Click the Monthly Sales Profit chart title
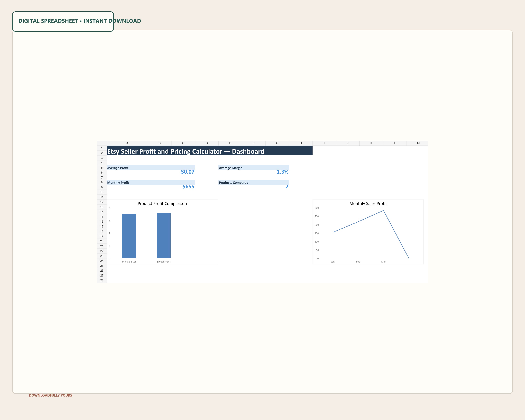Image resolution: width=525 pixels, height=420 pixels. (x=368, y=204)
